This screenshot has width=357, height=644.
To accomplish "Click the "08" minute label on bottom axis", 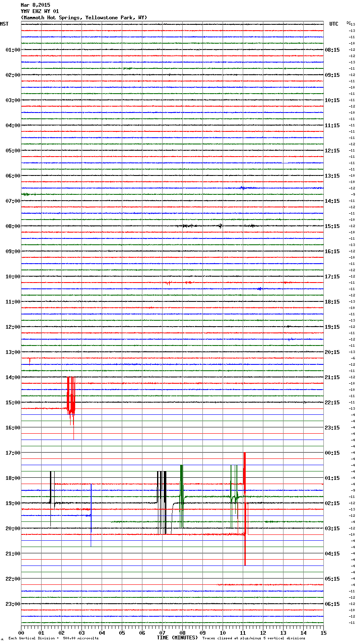I will coord(182,632).
